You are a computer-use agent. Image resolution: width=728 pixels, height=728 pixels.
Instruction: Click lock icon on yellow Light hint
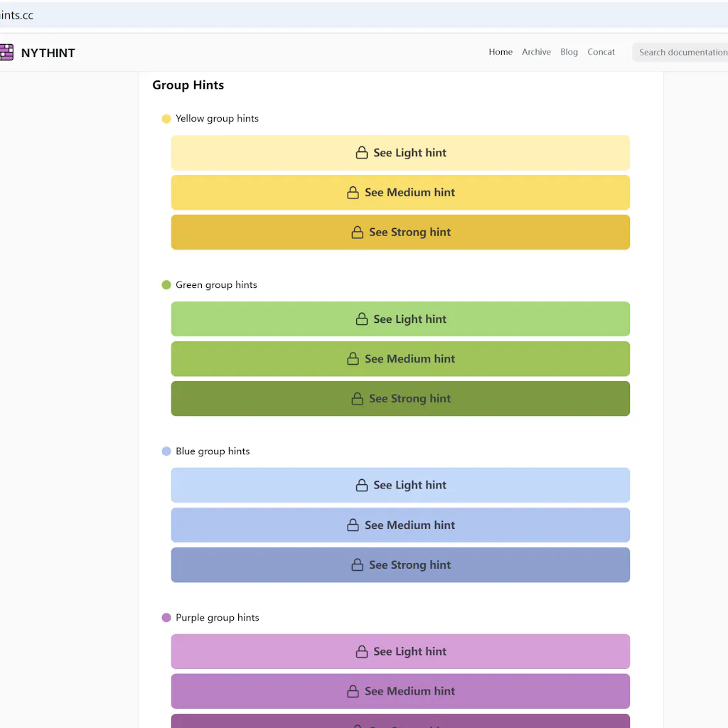coord(362,153)
